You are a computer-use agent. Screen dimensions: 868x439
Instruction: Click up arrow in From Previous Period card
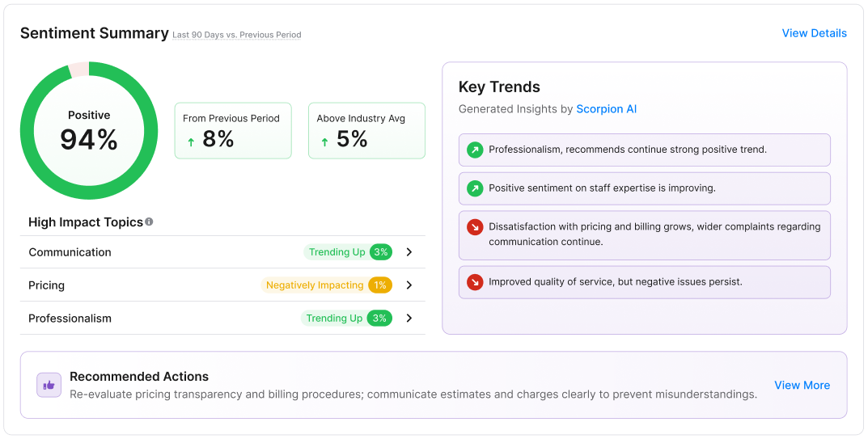tap(191, 141)
